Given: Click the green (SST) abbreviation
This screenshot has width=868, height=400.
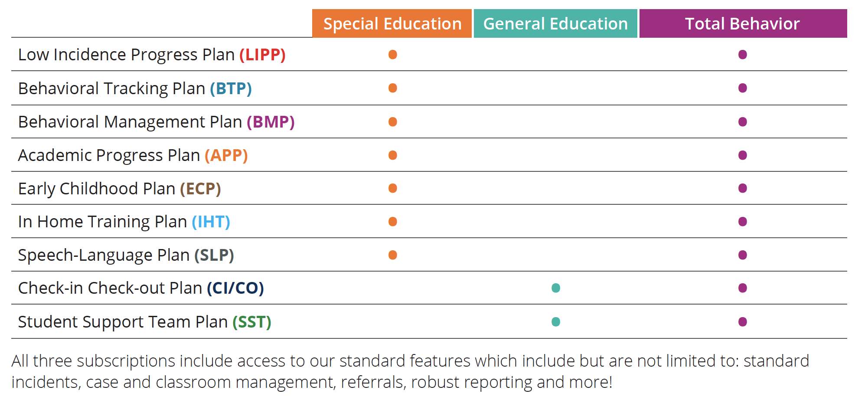Looking at the screenshot, I should (x=251, y=322).
